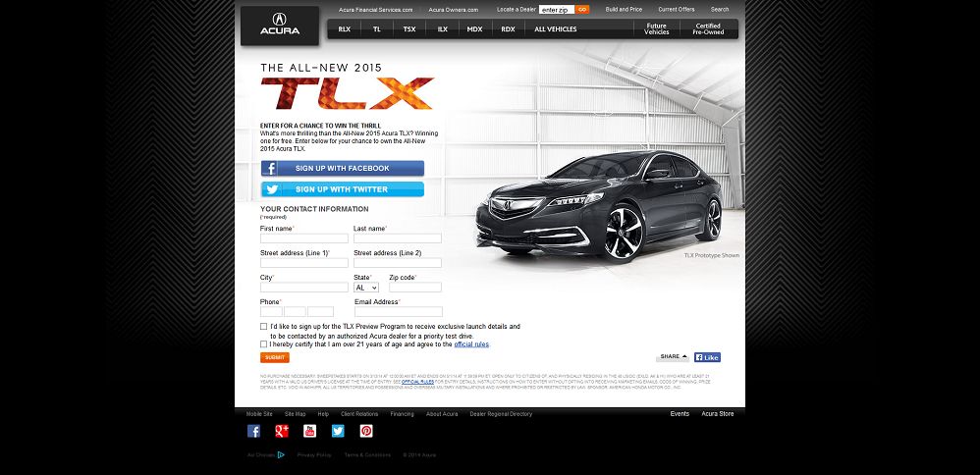Screen dimensions: 980x475
Task: Visit Acura Financial Services.com
Action: pyautogui.click(x=376, y=10)
